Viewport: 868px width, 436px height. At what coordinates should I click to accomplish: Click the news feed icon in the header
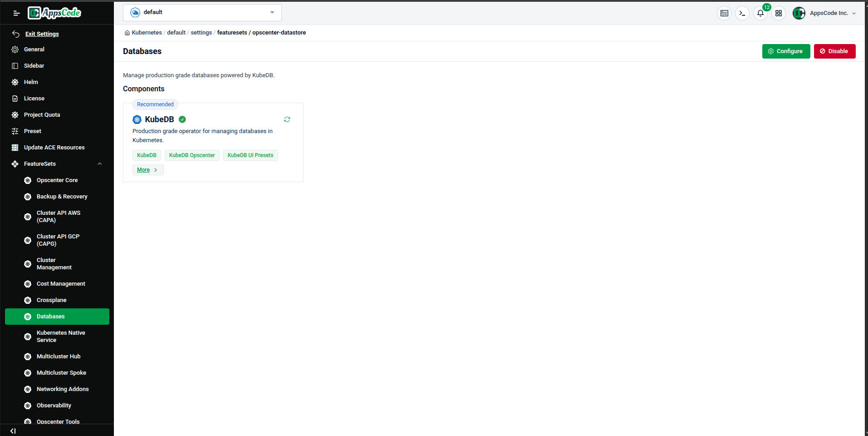tap(724, 13)
